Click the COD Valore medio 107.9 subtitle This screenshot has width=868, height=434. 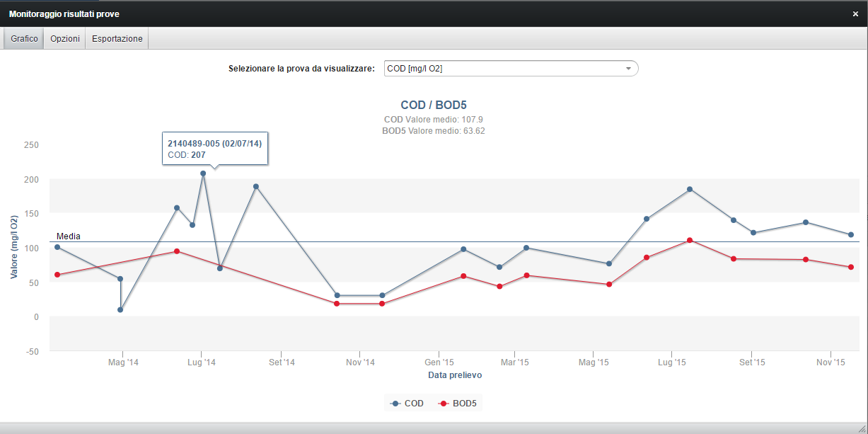click(x=434, y=120)
